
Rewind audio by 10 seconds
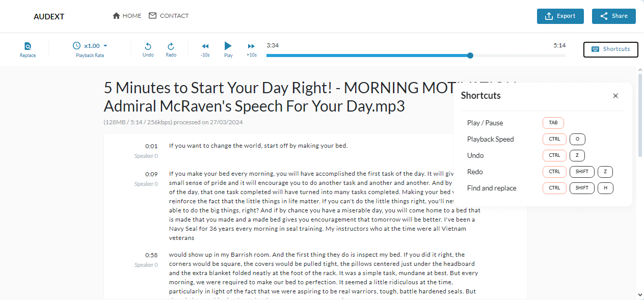[205, 46]
